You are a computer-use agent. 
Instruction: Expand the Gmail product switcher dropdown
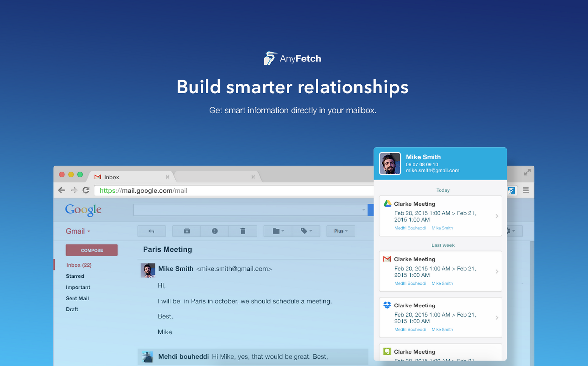78,231
